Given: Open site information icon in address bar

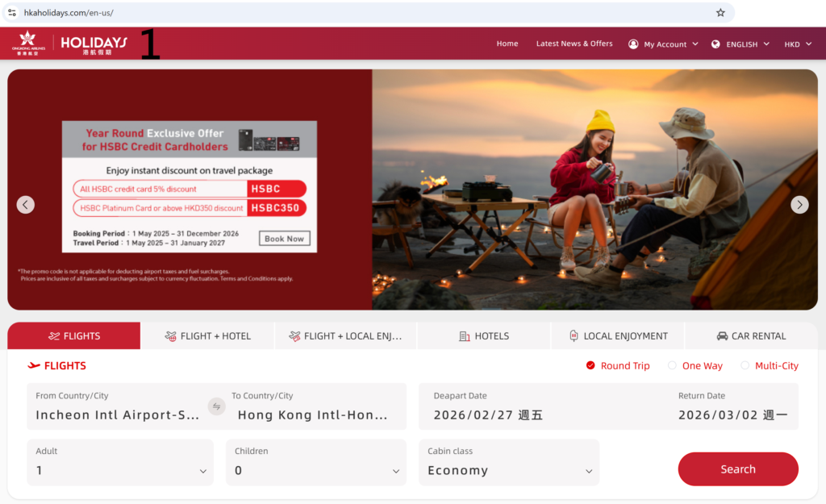Looking at the screenshot, I should pos(12,13).
